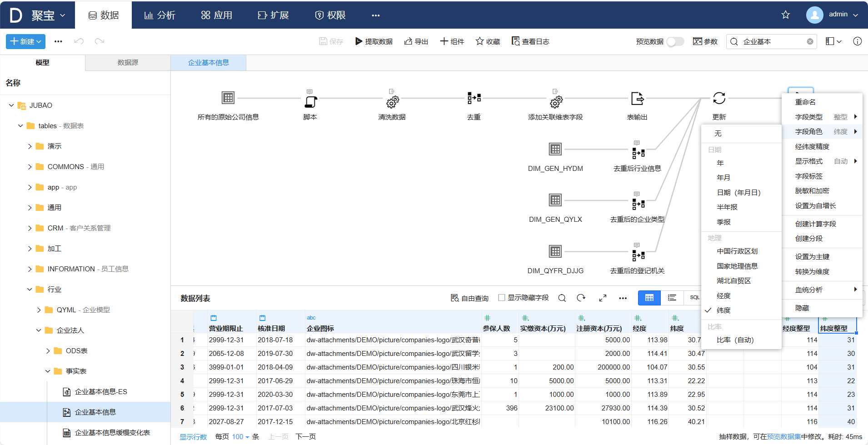Click the 预览数据集 link

click(x=783, y=436)
